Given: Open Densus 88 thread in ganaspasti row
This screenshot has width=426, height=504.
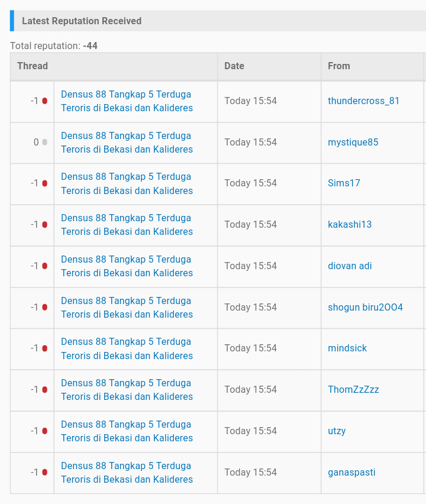Looking at the screenshot, I should pos(127,473).
